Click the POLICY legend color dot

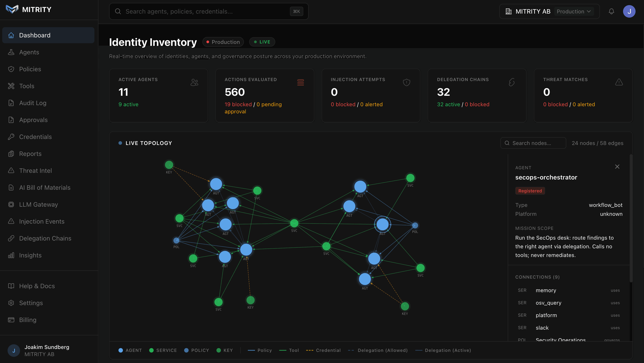click(186, 350)
